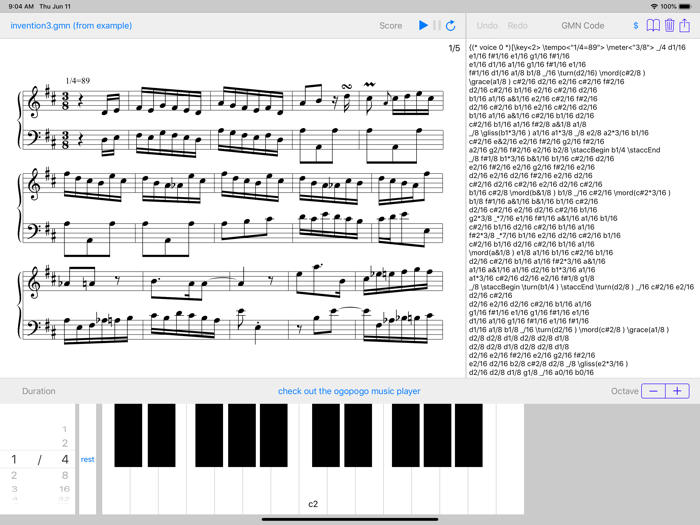
Task: Select numerator 2 below selected duration
Action: 14,475
